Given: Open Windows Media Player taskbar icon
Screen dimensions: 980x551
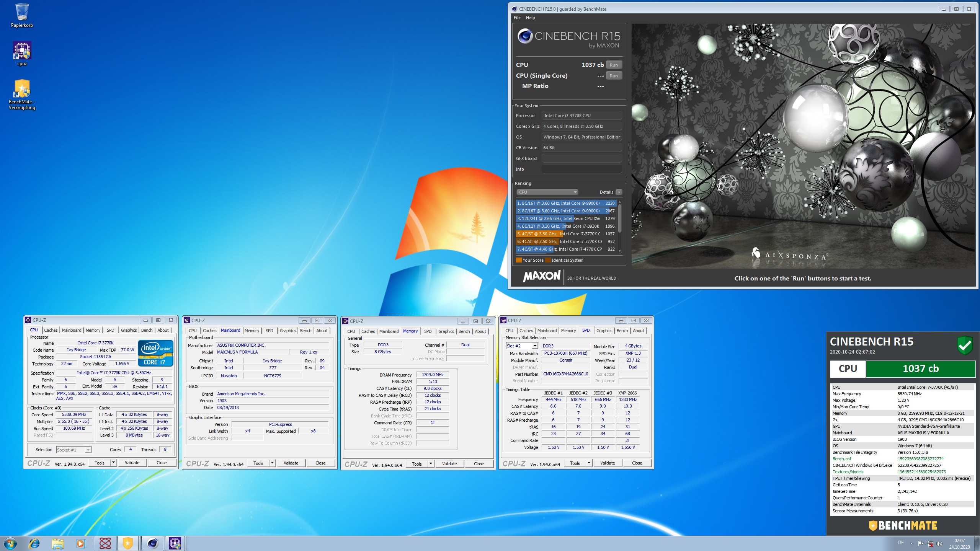Looking at the screenshot, I should 81,543.
